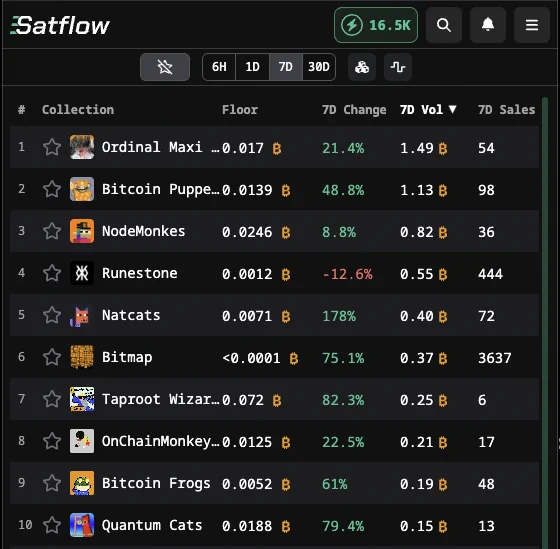560x549 pixels.
Task: Sort by 7D Change column header
Action: (354, 109)
